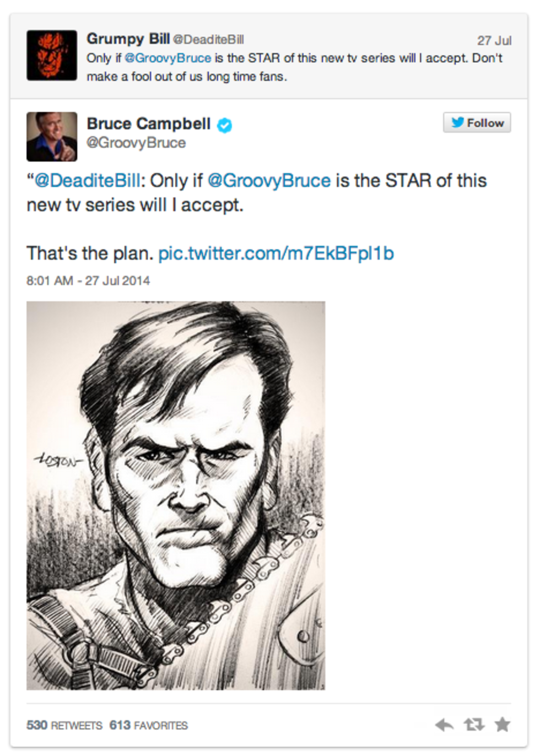Click @GroovyBruce mention in main tweet
Image resolution: width=540 pixels, height=756 pixels.
[269, 181]
